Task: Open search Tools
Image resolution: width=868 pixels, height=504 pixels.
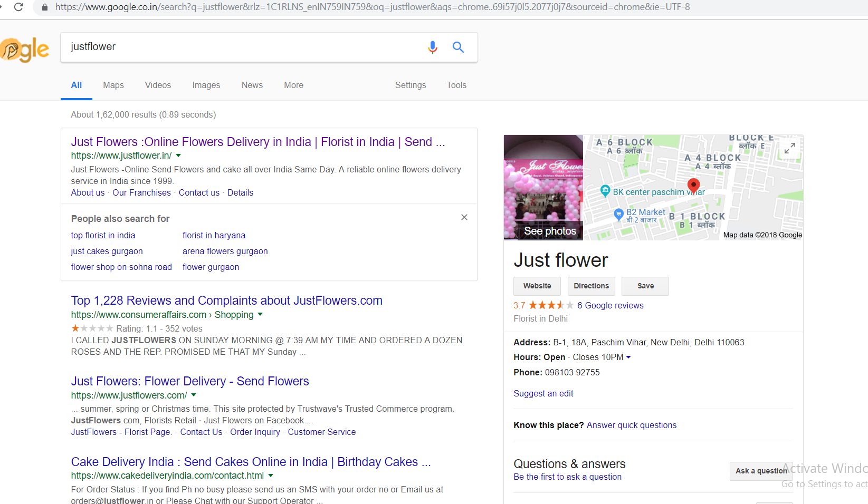Action: click(456, 85)
